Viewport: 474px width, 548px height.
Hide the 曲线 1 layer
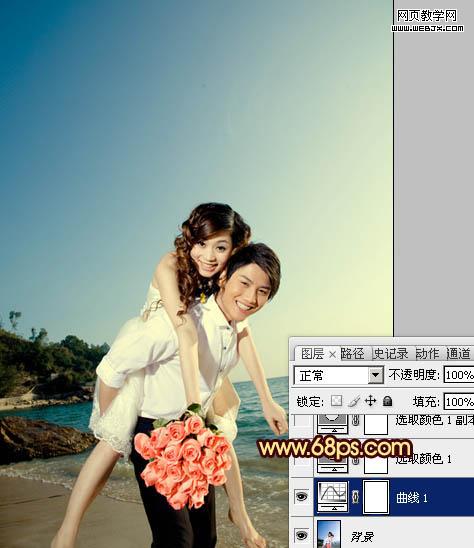click(x=301, y=496)
